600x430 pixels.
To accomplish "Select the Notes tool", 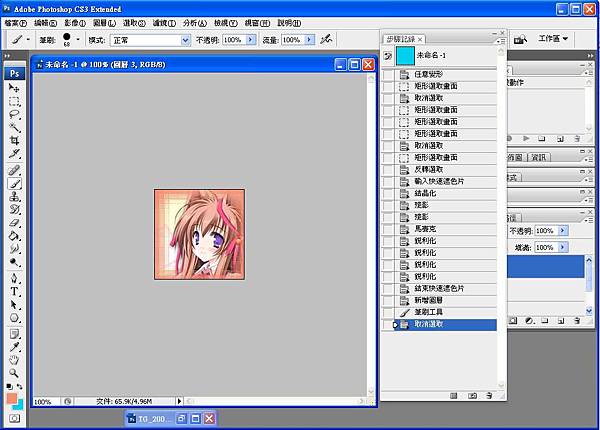I will click(x=14, y=334).
